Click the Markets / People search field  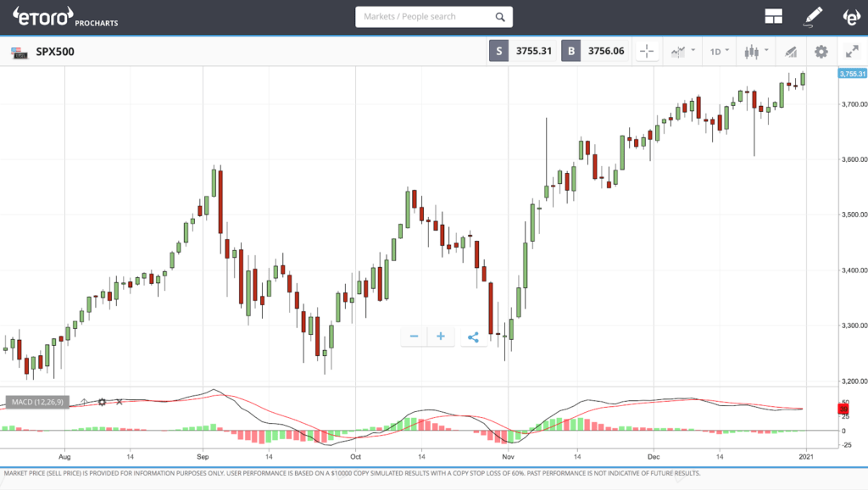(422, 17)
